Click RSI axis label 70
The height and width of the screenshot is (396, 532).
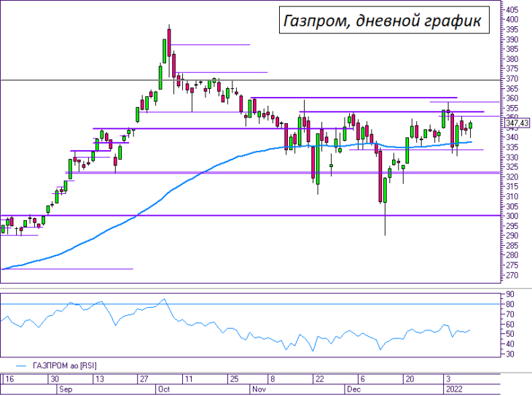pyautogui.click(x=510, y=314)
